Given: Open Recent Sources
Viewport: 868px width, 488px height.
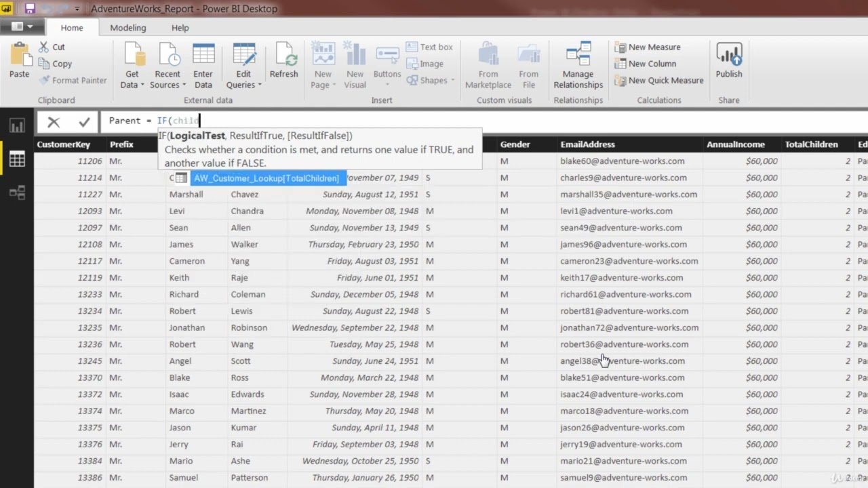Looking at the screenshot, I should tap(167, 66).
